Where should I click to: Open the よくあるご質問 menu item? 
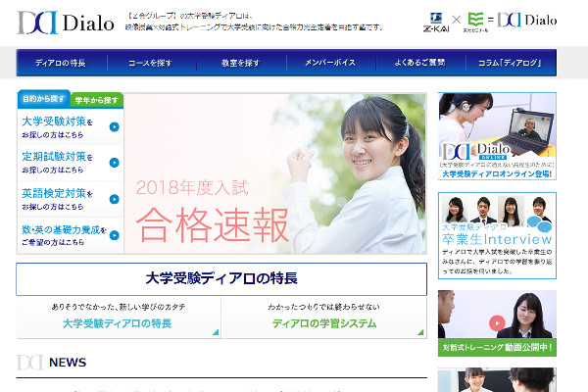(420, 63)
